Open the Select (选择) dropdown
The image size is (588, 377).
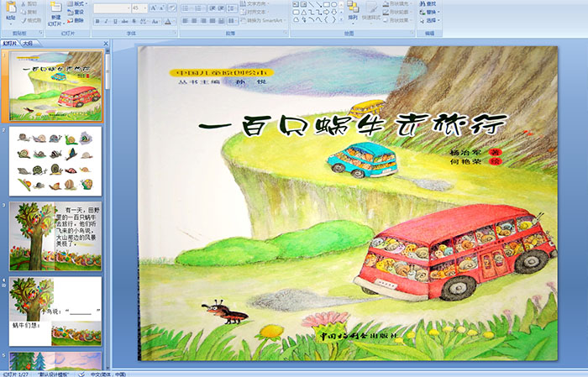click(x=429, y=20)
